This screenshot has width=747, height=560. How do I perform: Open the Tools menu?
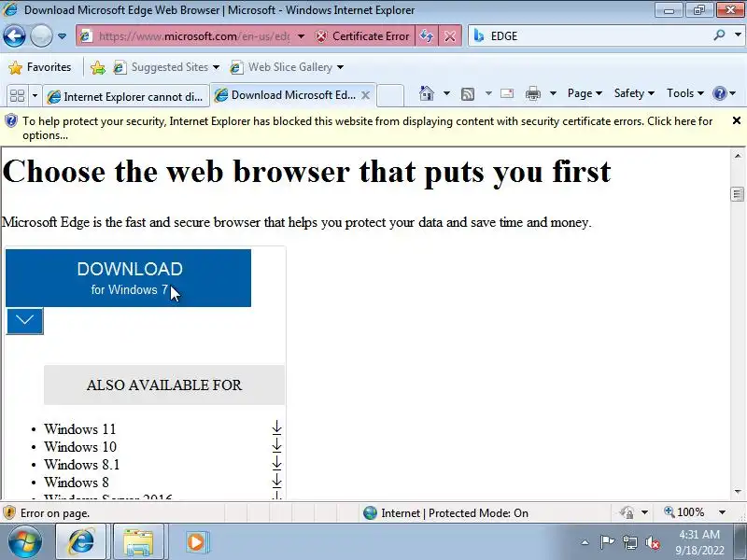point(685,93)
